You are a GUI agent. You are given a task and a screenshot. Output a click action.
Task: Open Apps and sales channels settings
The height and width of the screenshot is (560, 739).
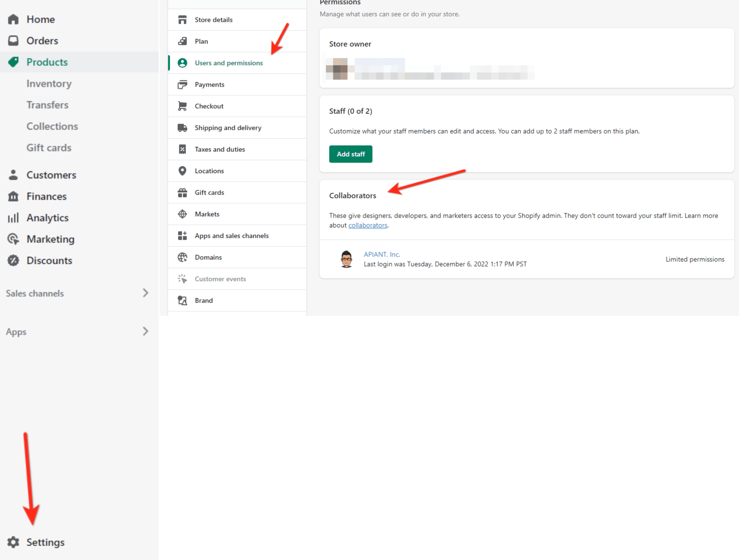tap(232, 236)
